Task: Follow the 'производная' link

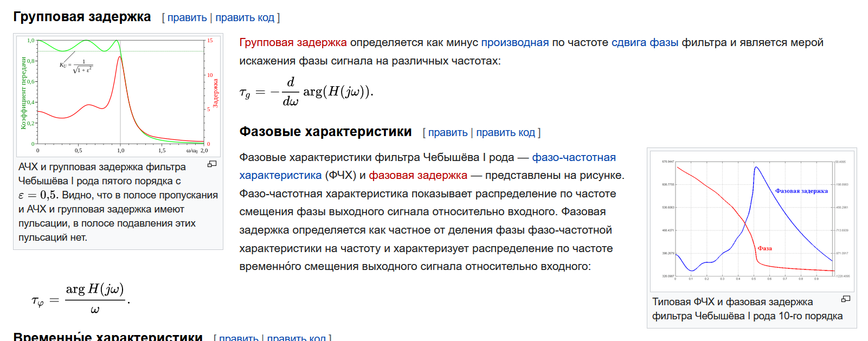Action: coord(515,42)
